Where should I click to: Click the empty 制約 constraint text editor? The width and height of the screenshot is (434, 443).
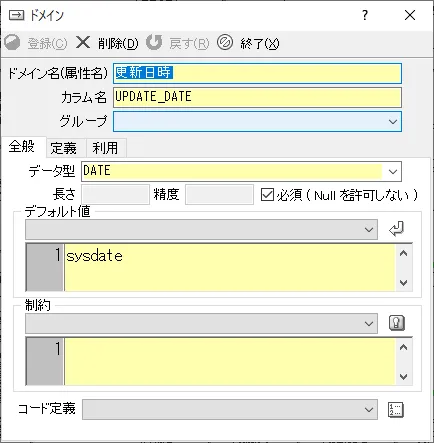(x=230, y=362)
